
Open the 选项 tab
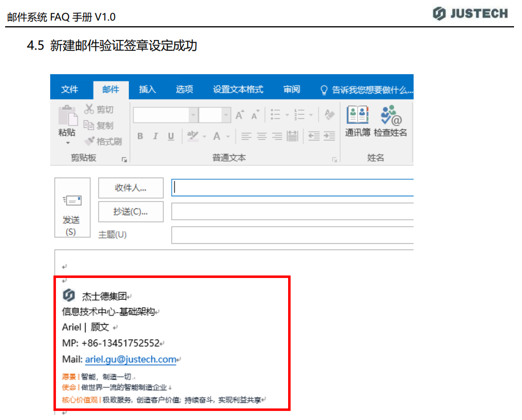click(x=184, y=89)
